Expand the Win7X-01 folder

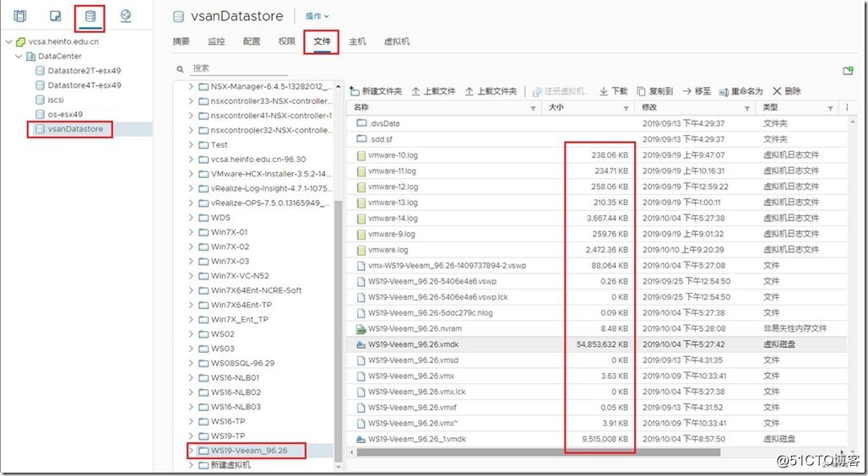pyautogui.click(x=191, y=232)
